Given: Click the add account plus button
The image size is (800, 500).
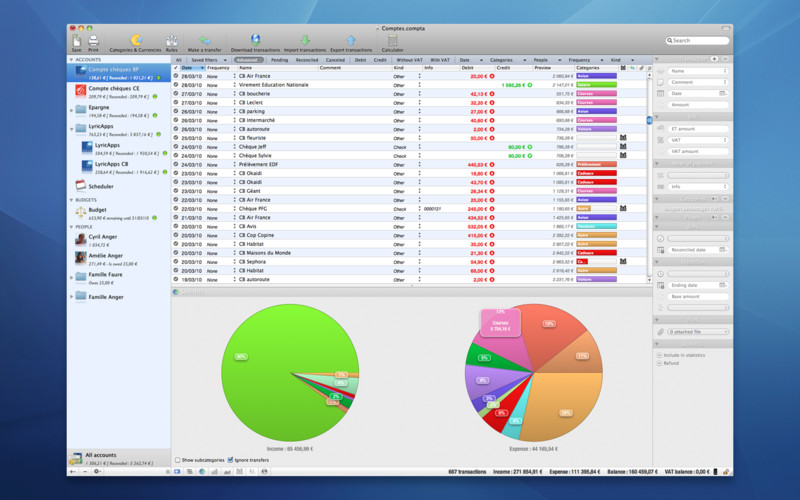Looking at the screenshot, I should click(x=72, y=471).
